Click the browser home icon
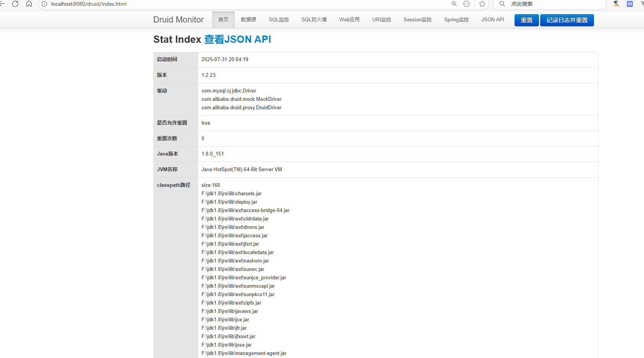644x358 pixels. click(x=29, y=4)
